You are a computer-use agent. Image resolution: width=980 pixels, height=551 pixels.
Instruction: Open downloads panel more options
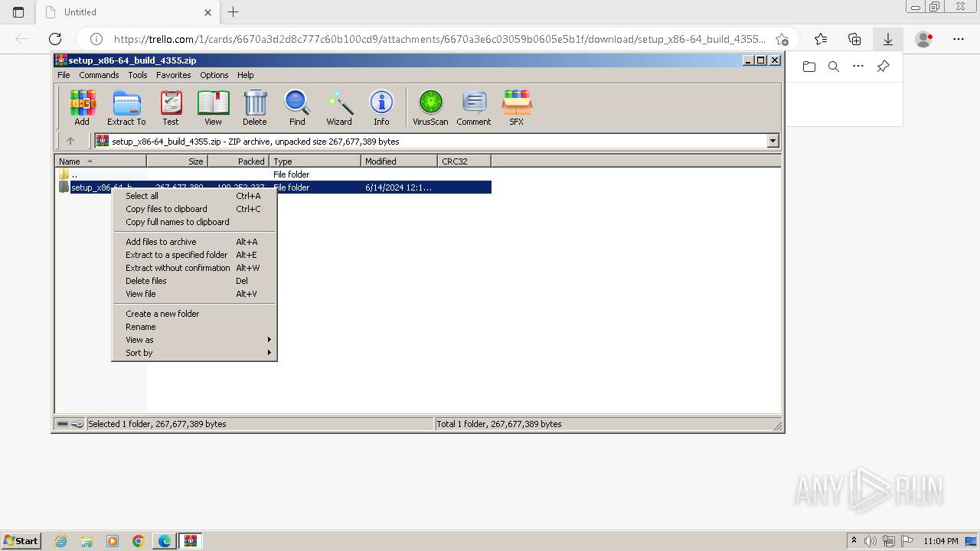point(858,67)
